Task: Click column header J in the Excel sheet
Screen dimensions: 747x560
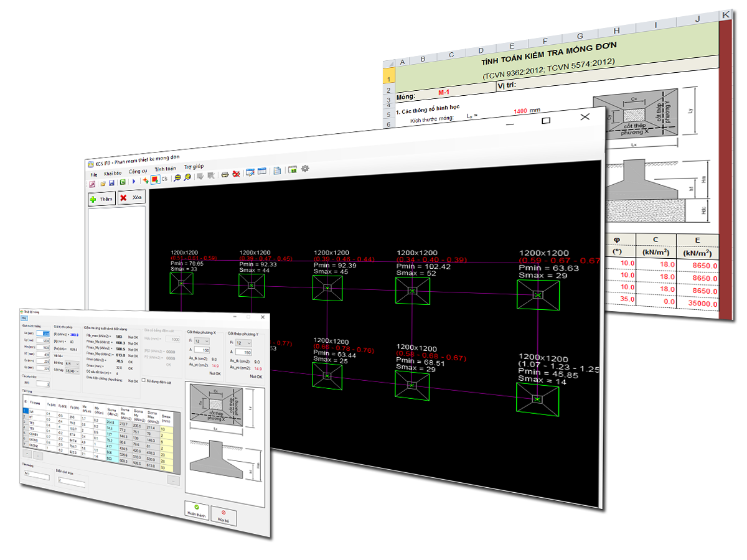Action: (698, 19)
